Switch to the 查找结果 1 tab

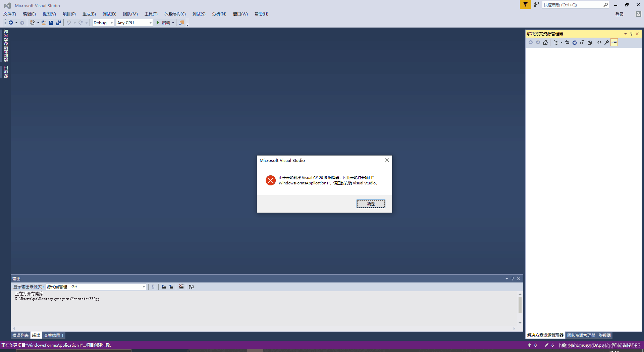(x=54, y=335)
